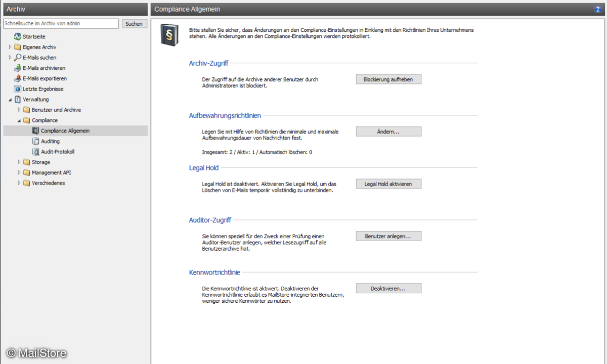The height and width of the screenshot is (364, 607).
Task: Open help via the question mark icon
Action: point(598,9)
